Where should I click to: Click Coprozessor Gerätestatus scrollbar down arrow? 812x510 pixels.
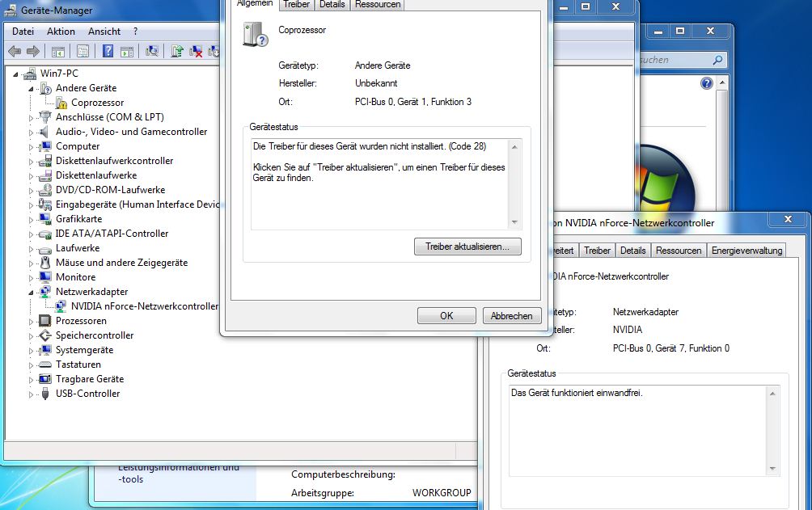coord(514,222)
